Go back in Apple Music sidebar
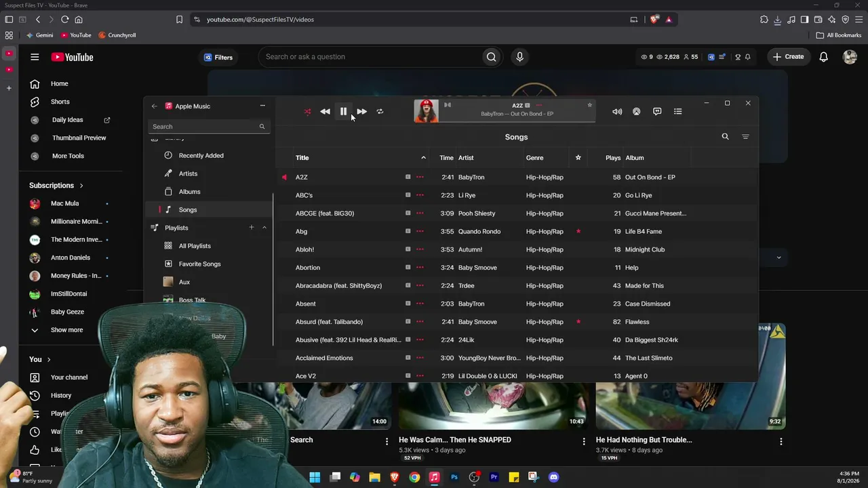 coord(154,106)
